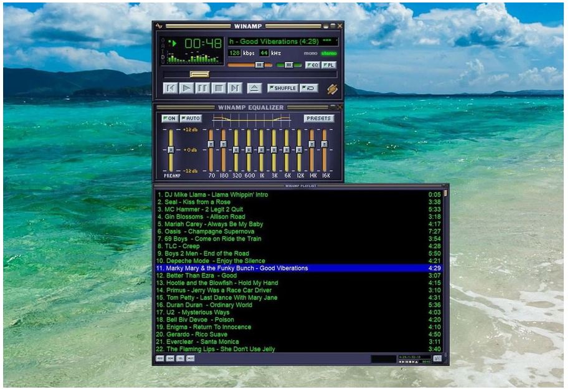570x392 pixels.
Task: Hit the Play button in Winamp
Action: [186, 88]
